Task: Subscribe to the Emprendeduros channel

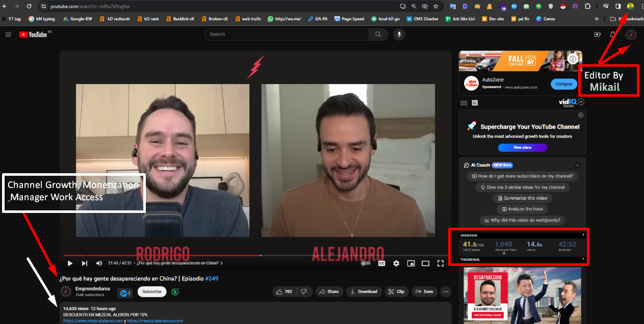Action: click(152, 291)
